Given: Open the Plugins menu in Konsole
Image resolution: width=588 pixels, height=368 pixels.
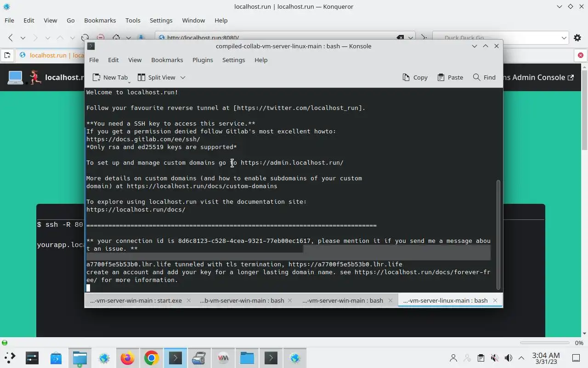Looking at the screenshot, I should click(x=203, y=60).
